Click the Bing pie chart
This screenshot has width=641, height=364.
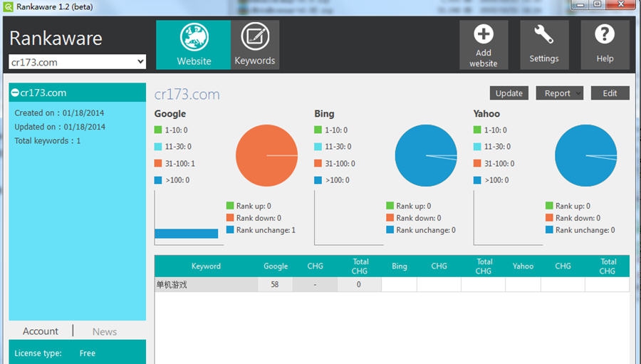tap(426, 155)
